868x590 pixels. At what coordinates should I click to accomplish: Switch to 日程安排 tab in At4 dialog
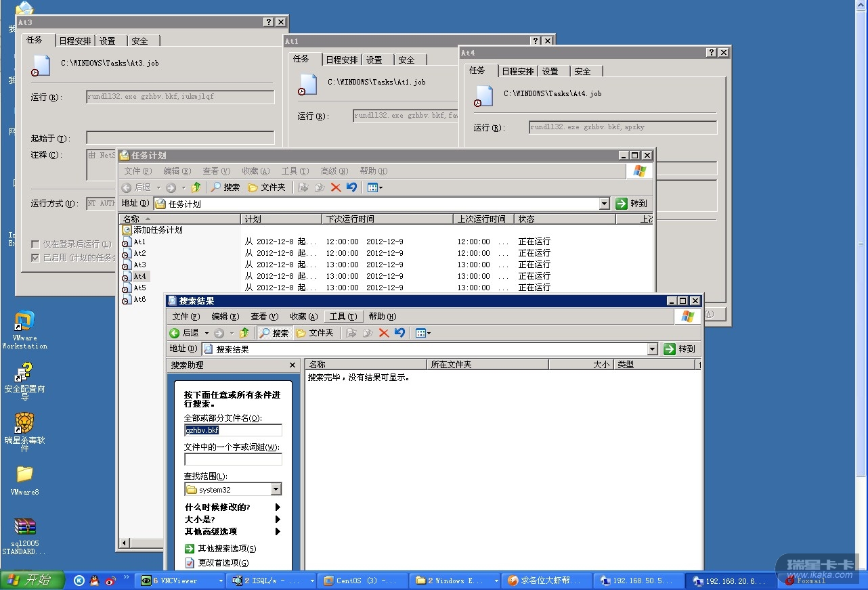point(519,71)
